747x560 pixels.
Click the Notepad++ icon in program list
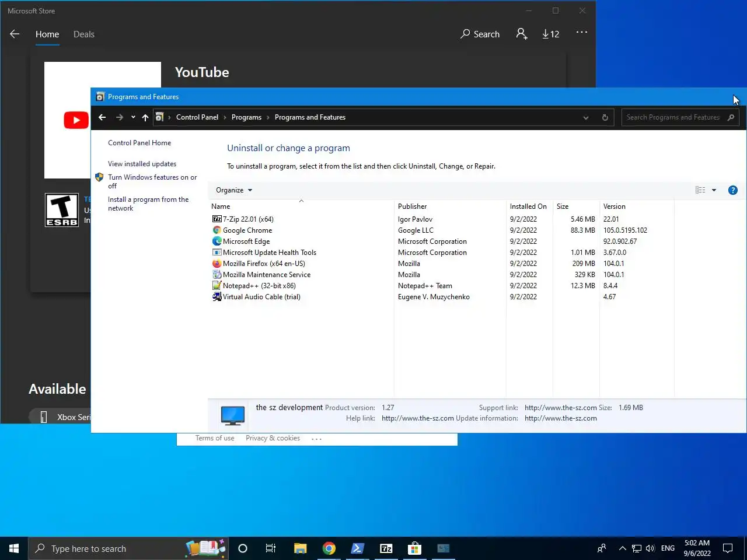(x=217, y=286)
